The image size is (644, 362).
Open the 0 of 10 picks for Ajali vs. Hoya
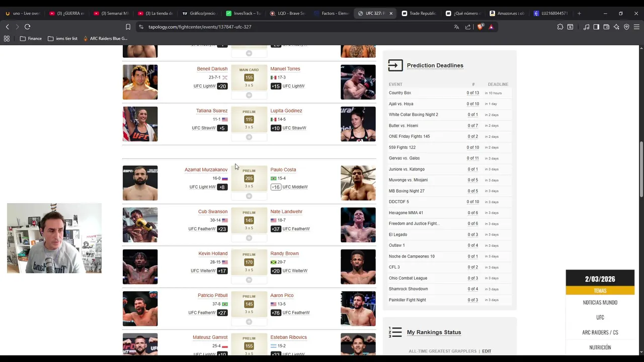click(472, 104)
